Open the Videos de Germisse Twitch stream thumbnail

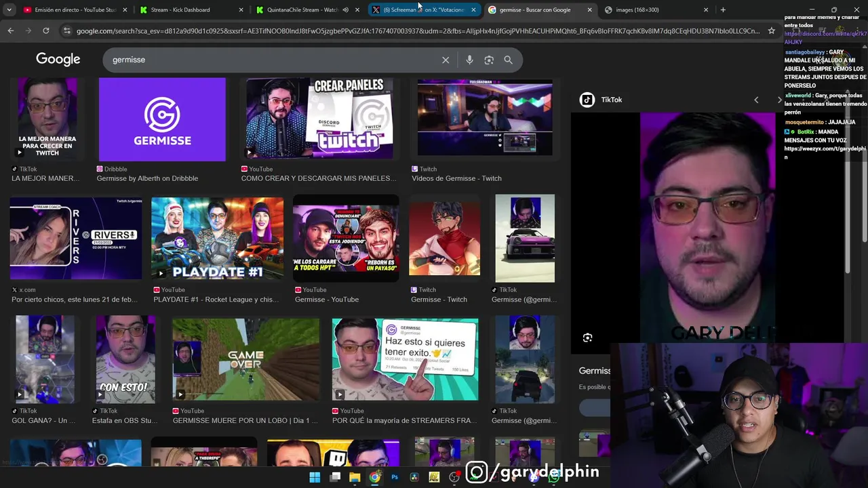(485, 119)
